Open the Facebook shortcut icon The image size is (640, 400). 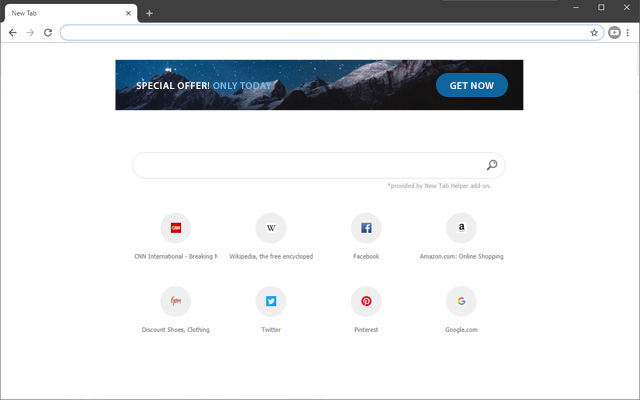pos(366,228)
